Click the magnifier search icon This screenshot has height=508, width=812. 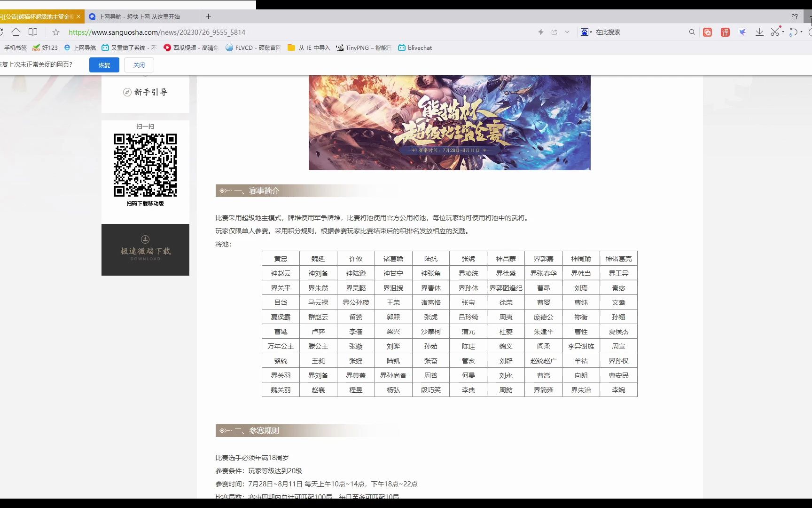tap(692, 32)
